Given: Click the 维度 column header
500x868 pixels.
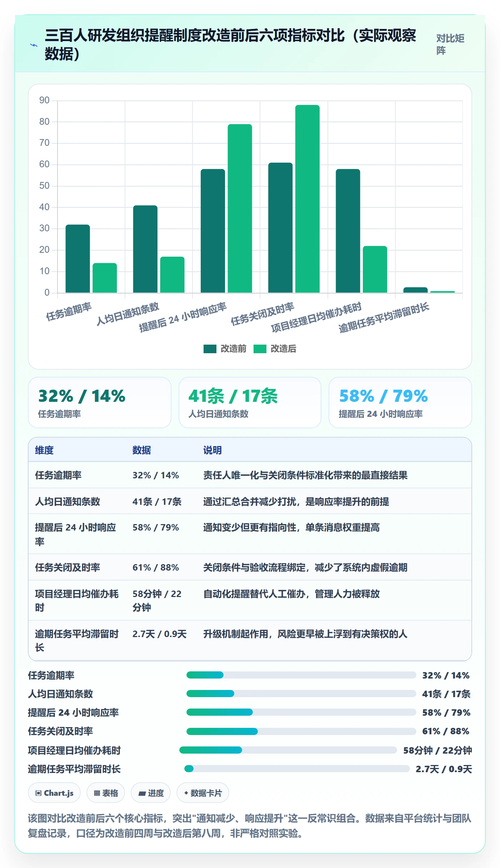Looking at the screenshot, I should pos(44,450).
